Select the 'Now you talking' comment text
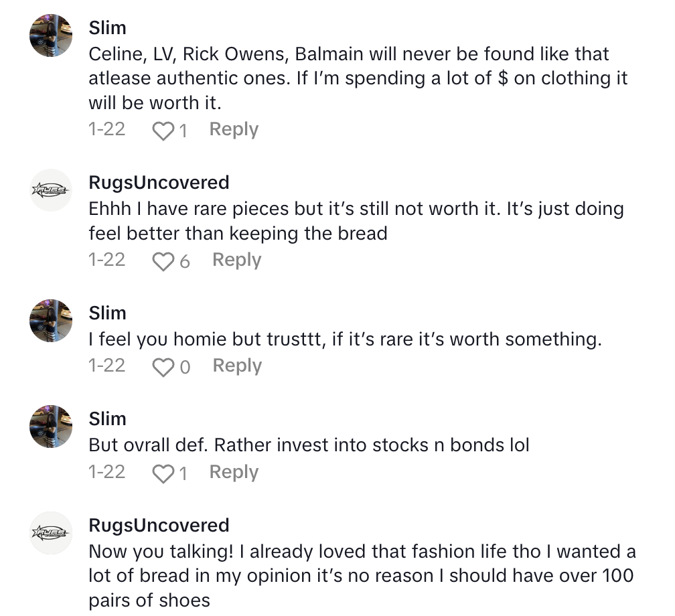The image size is (675, 616). click(362, 576)
